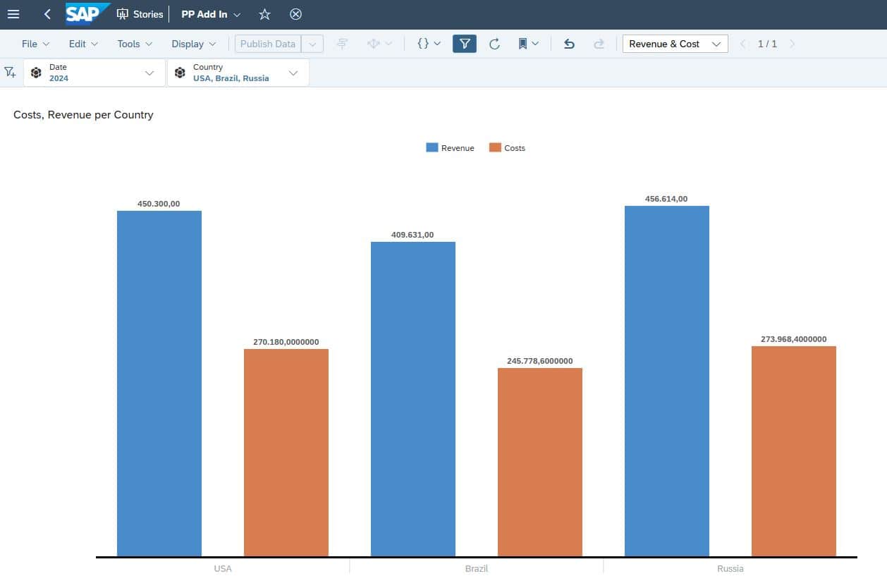Open the hamburger main menu
Image resolution: width=887 pixels, height=588 pixels.
(x=13, y=14)
